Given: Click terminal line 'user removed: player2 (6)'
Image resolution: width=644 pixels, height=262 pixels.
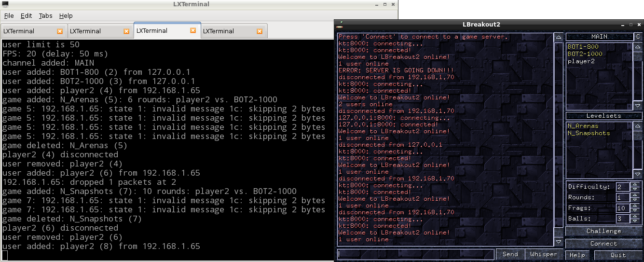Looking at the screenshot, I should 63,237.
